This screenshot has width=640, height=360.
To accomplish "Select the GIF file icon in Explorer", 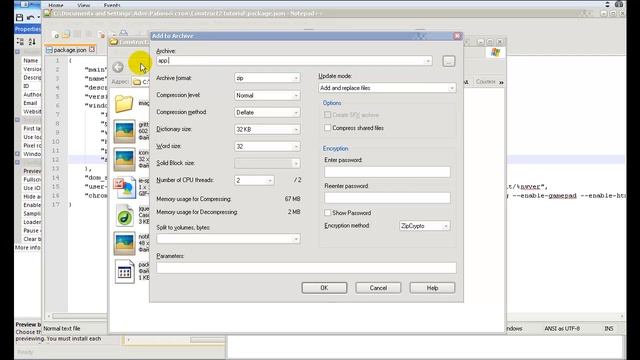I will coord(124,187).
